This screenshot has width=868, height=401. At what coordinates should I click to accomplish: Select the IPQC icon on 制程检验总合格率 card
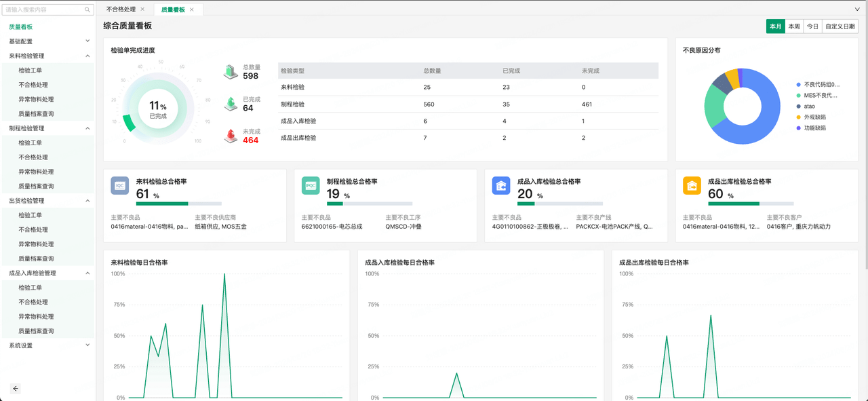click(x=311, y=185)
